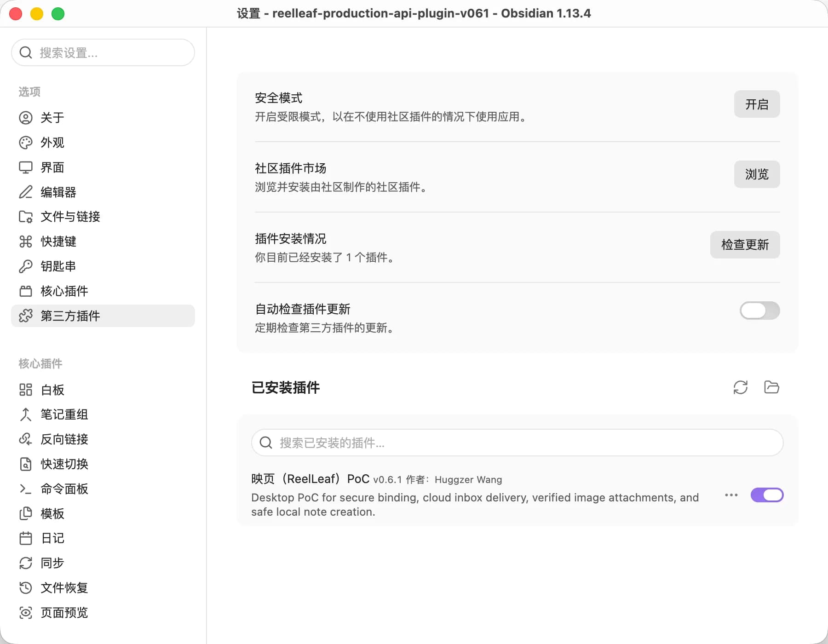Click the 自动检查插件更新 setting title
The image size is (828, 644).
pyautogui.click(x=303, y=309)
